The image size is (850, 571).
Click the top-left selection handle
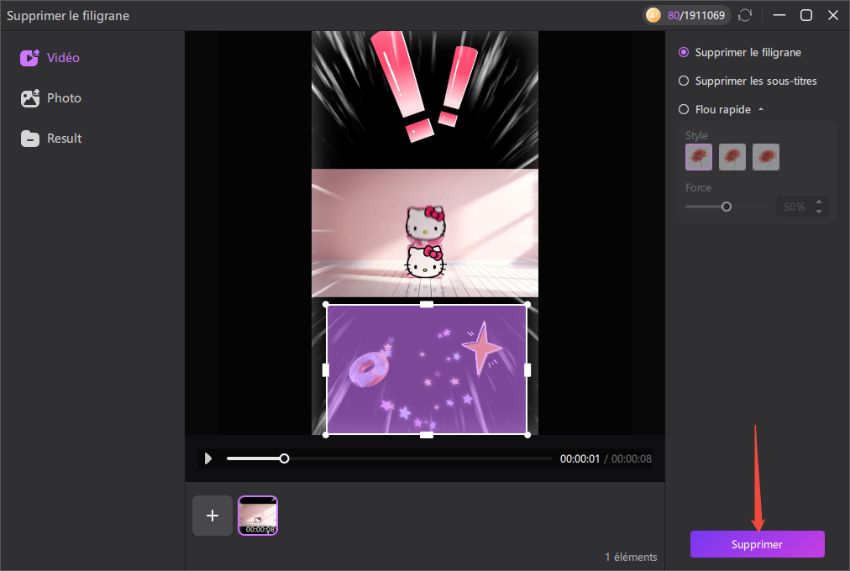coord(326,304)
